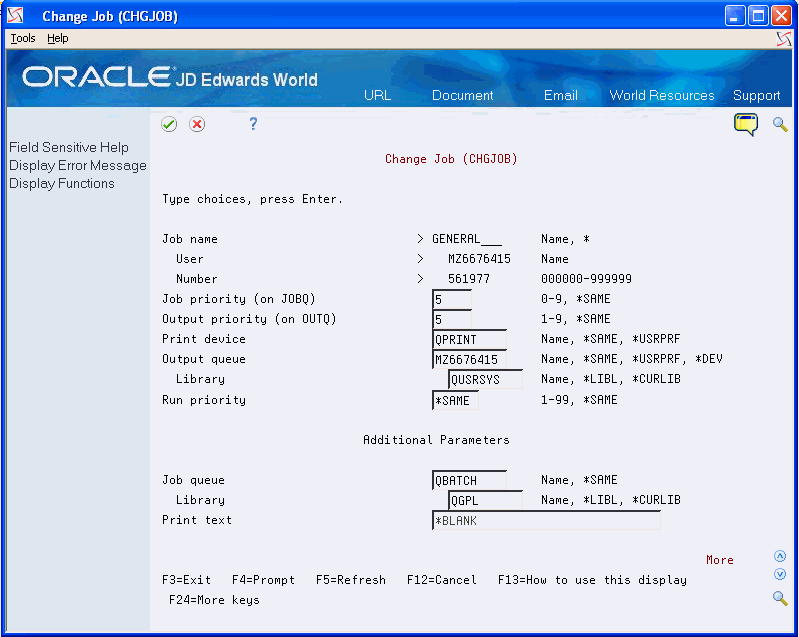The image size is (799, 637).
Task: Click the F24=More keys text
Action: tap(215, 600)
